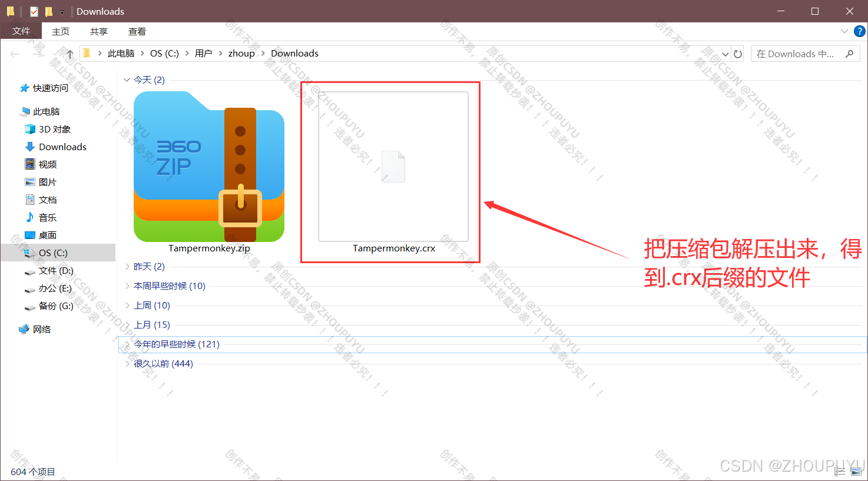Click 用户 in the address breadcrumb
868x481 pixels.
(x=203, y=54)
